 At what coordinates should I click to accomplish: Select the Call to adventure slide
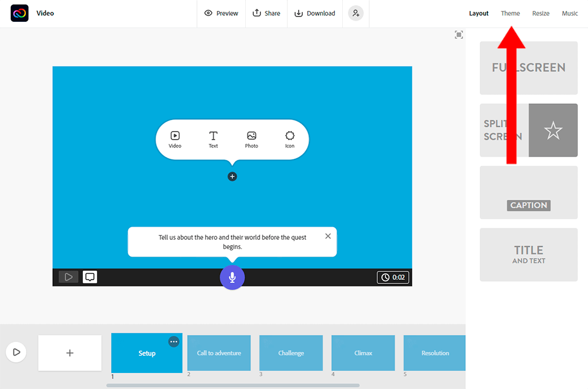(219, 353)
